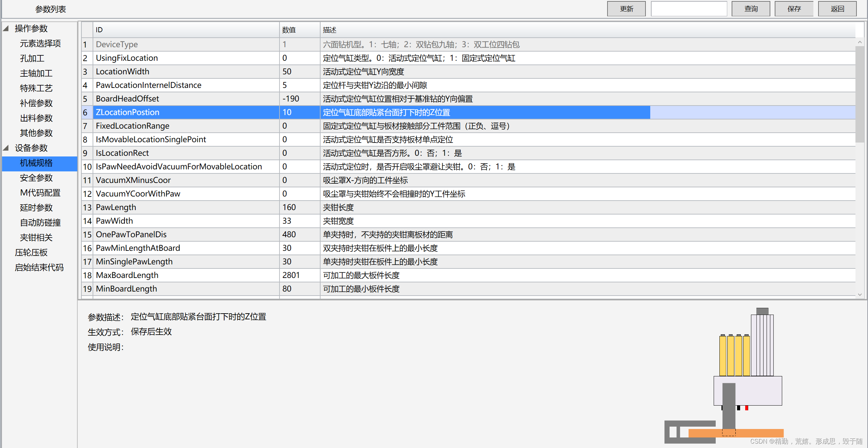This screenshot has height=448, width=868.
Task: Select 自动防碰撞 in the tree
Action: pyautogui.click(x=40, y=223)
